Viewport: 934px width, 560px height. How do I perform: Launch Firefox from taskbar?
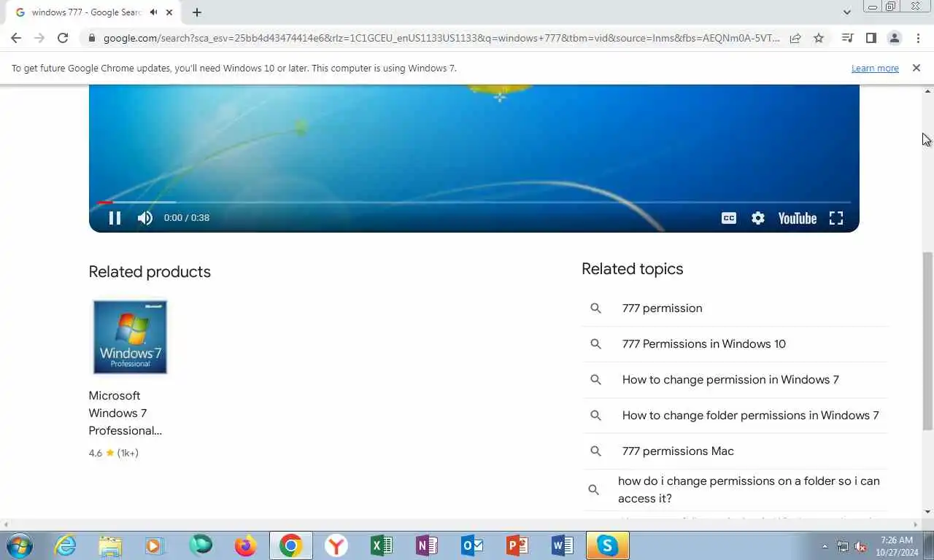click(246, 545)
